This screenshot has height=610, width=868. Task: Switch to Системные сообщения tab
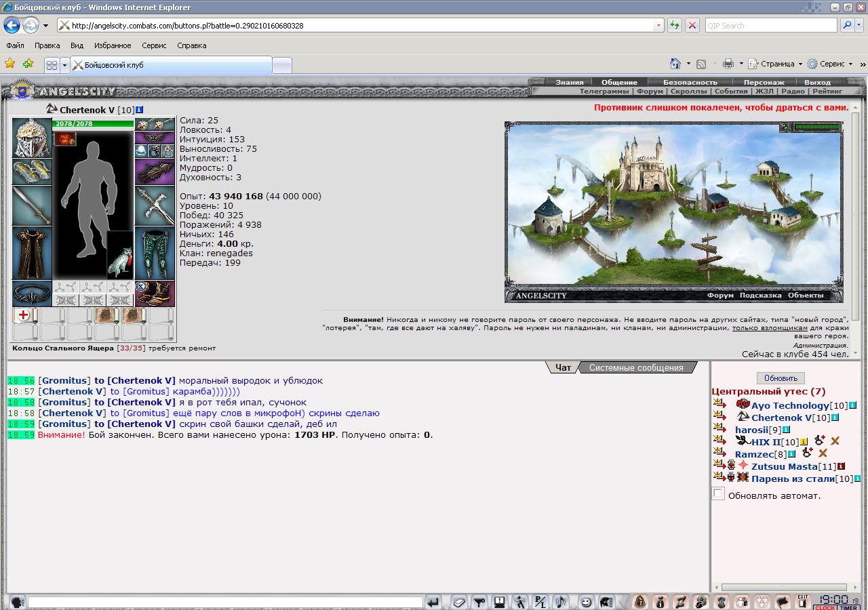click(636, 367)
